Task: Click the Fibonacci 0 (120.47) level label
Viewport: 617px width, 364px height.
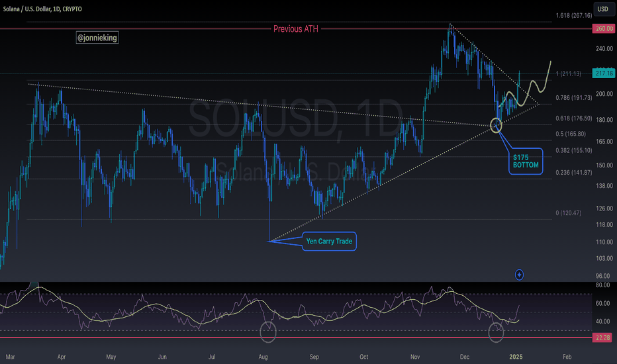Action: click(x=568, y=213)
